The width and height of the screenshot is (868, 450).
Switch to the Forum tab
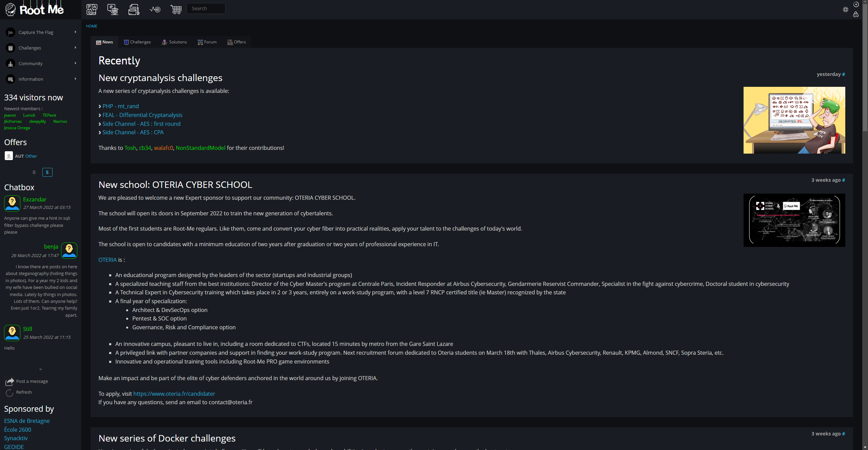pos(207,42)
